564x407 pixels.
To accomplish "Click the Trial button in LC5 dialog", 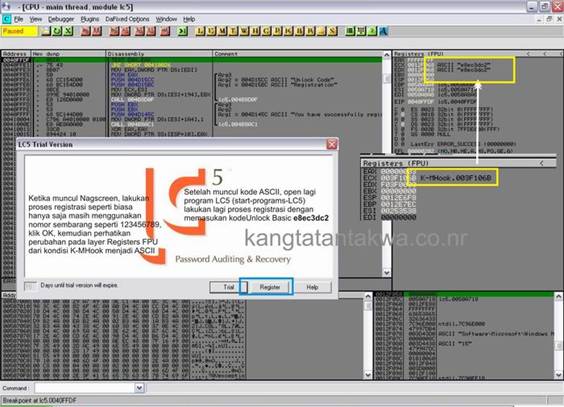I will coord(228,287).
